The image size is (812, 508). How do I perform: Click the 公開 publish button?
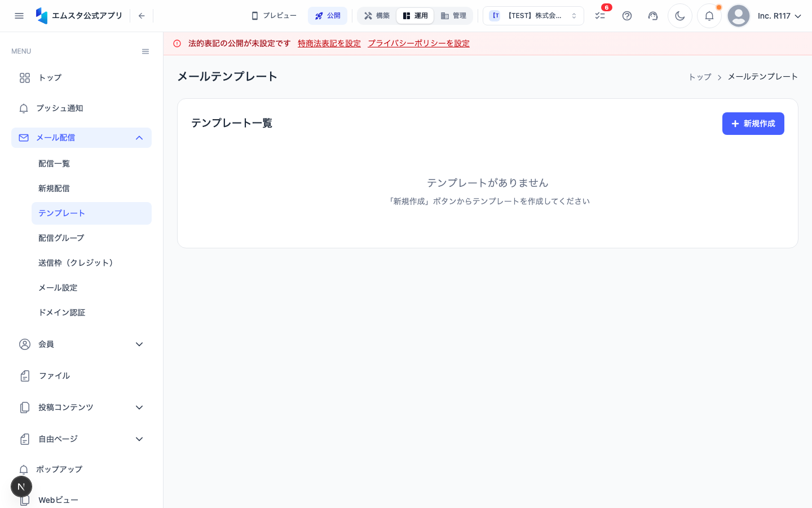328,16
